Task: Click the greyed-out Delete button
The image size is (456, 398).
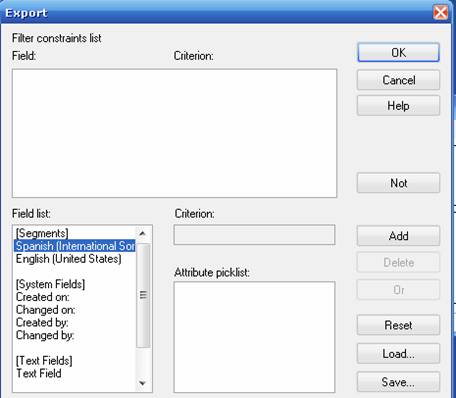Action: [398, 263]
